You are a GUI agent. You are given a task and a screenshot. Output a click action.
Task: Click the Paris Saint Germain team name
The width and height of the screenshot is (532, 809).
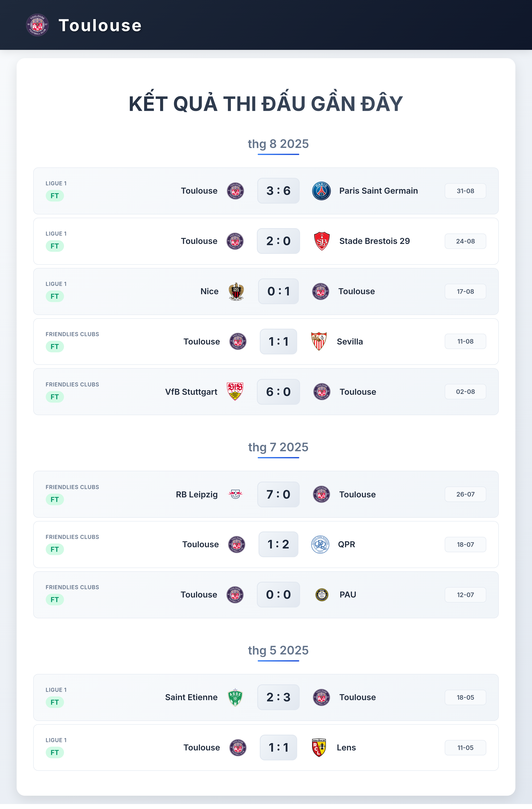click(378, 191)
